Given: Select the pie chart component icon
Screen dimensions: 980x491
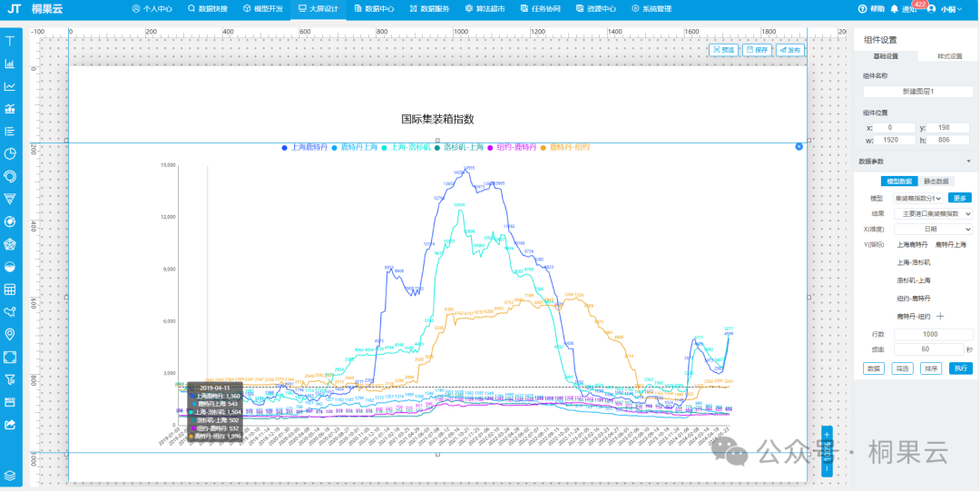Looking at the screenshot, I should click(10, 153).
